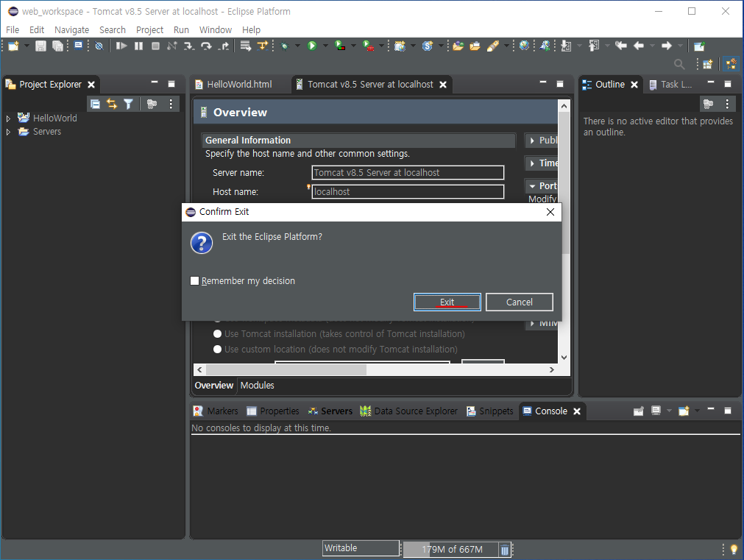Open the Window menu
Screen dimensions: 744x560
216,30
